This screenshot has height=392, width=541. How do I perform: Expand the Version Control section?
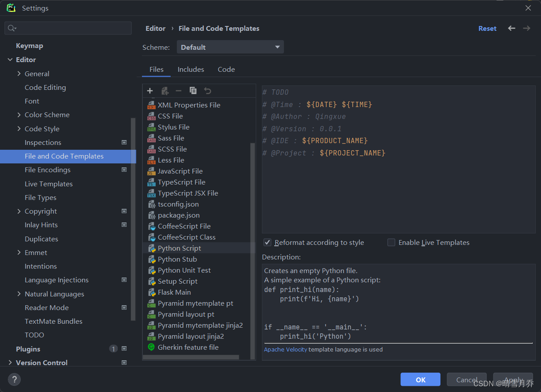pos(10,362)
